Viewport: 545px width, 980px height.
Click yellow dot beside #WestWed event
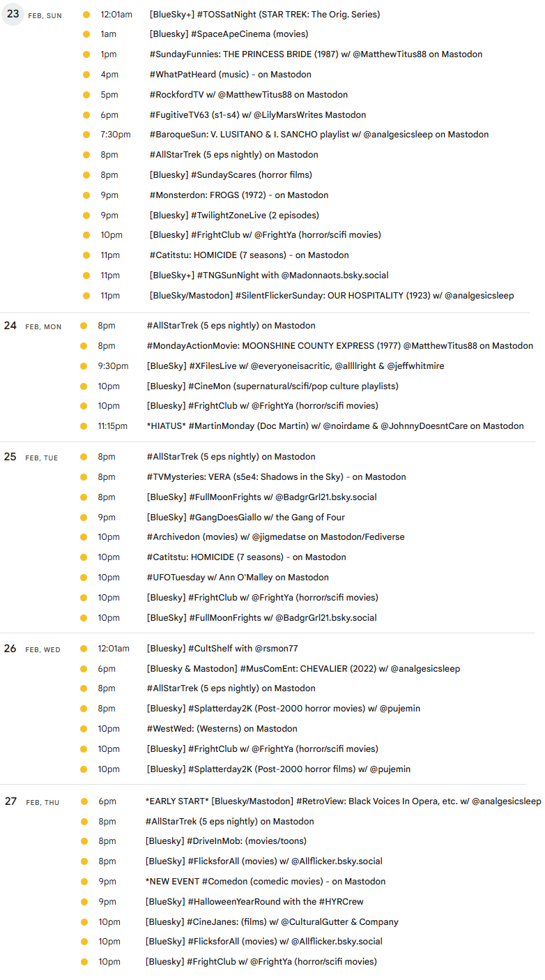[83, 729]
